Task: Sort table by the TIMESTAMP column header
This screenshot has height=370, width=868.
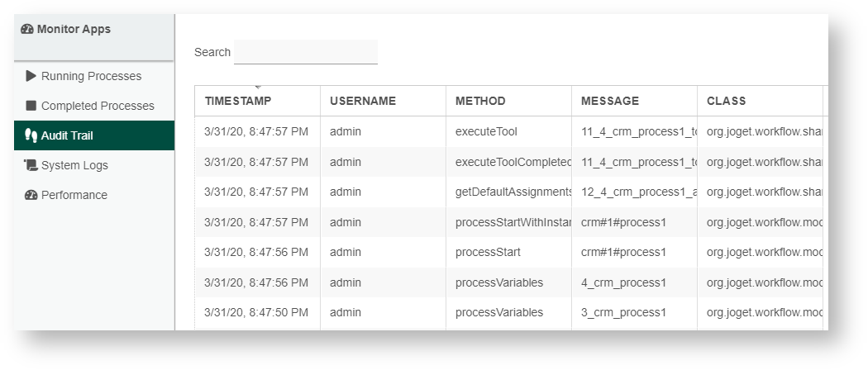Action: 238,101
